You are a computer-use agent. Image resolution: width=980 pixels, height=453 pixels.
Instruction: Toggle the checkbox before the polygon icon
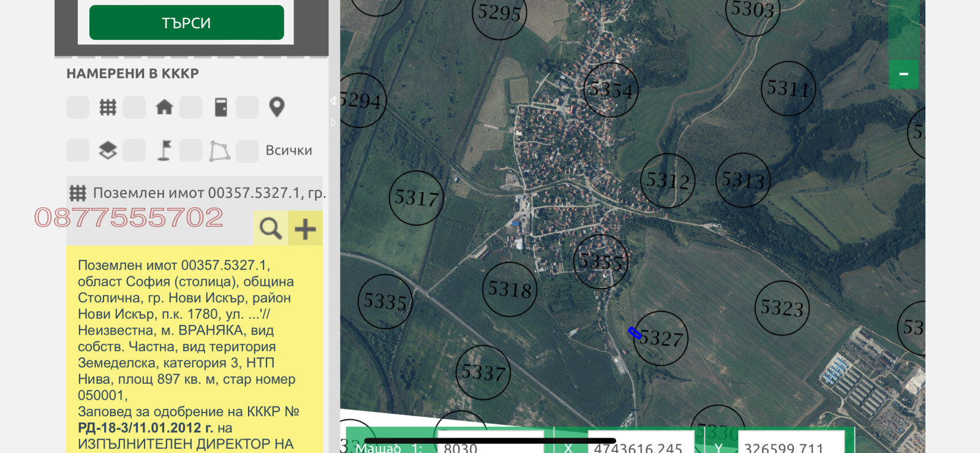coord(190,151)
